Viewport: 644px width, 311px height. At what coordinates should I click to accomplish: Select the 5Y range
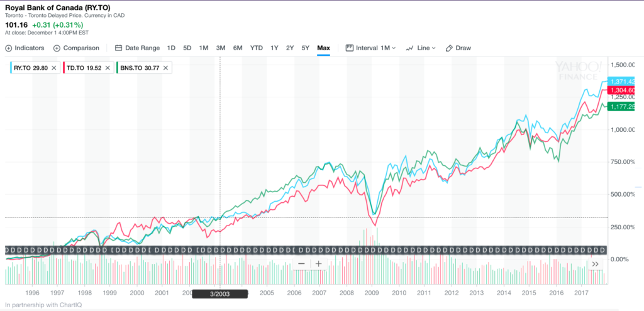click(306, 48)
